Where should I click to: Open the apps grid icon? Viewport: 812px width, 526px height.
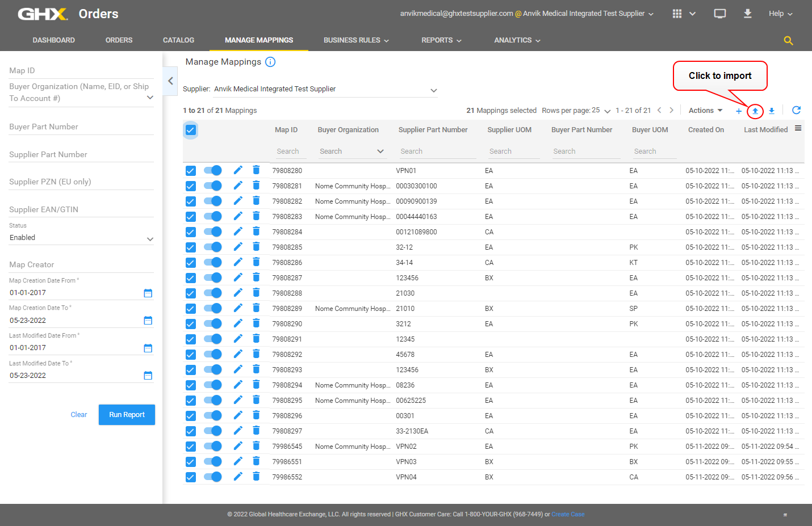[x=677, y=14]
